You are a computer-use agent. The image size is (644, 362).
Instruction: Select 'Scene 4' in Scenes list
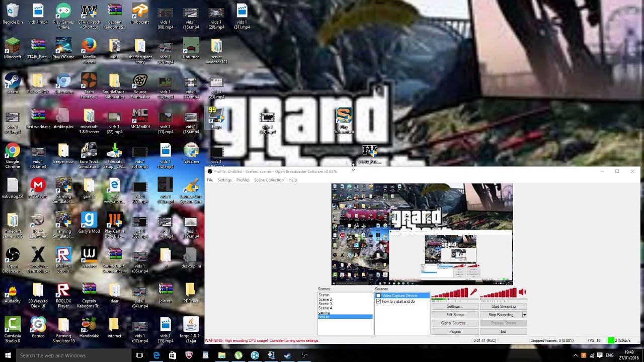(345, 308)
